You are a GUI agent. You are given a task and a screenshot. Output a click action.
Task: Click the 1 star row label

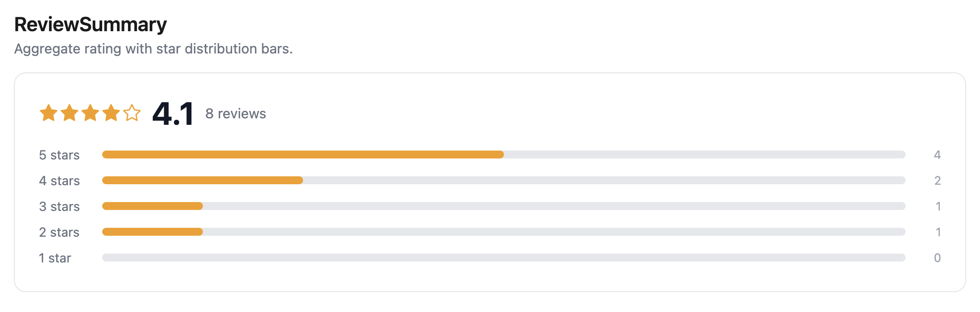point(55,258)
